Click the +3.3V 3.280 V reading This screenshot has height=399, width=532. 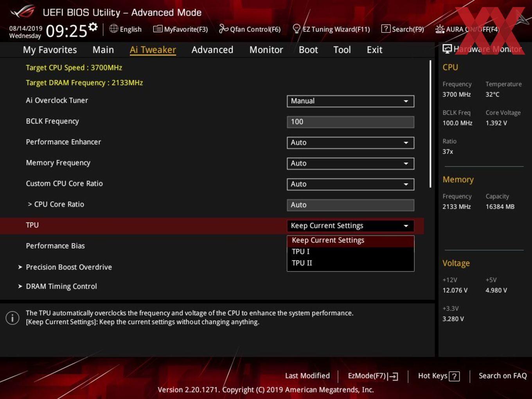pos(453,319)
